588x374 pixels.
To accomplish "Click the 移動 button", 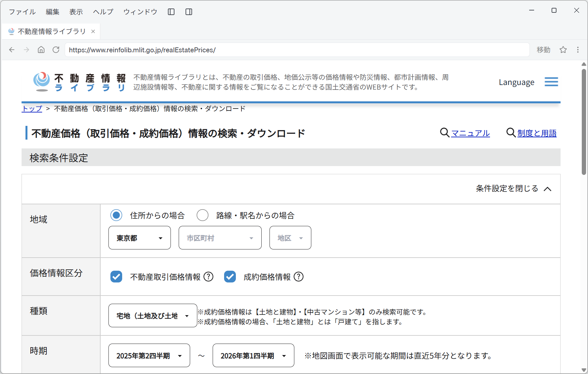I will click(544, 50).
